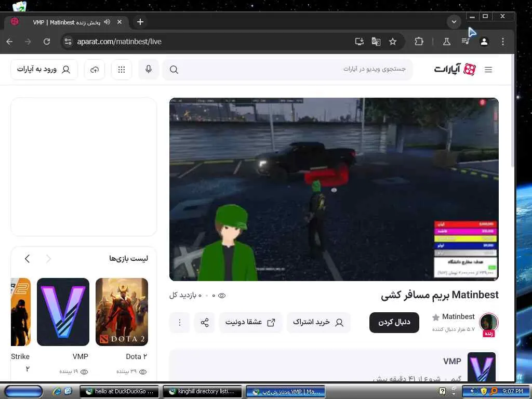Share the stream with share icon
532x399 pixels.
(x=205, y=322)
